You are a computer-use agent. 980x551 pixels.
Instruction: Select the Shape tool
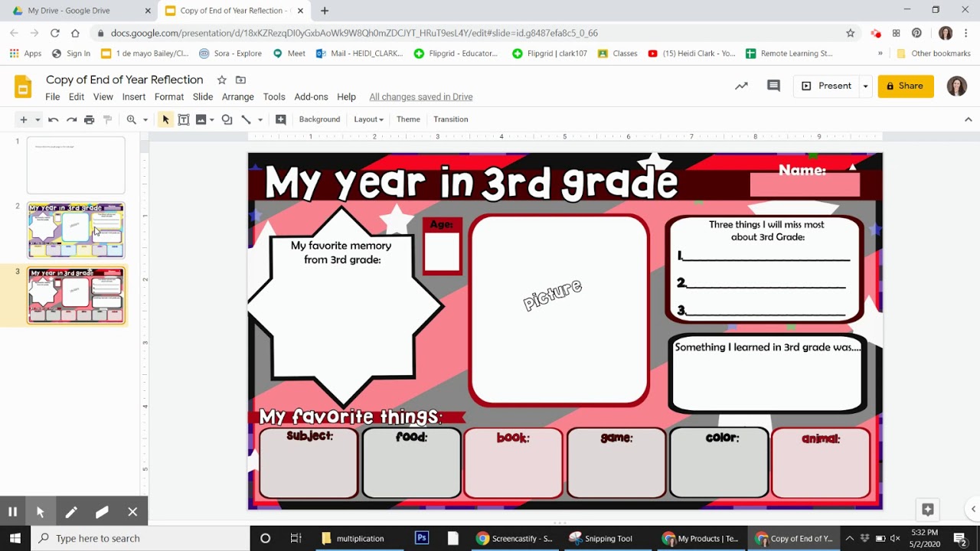(227, 119)
